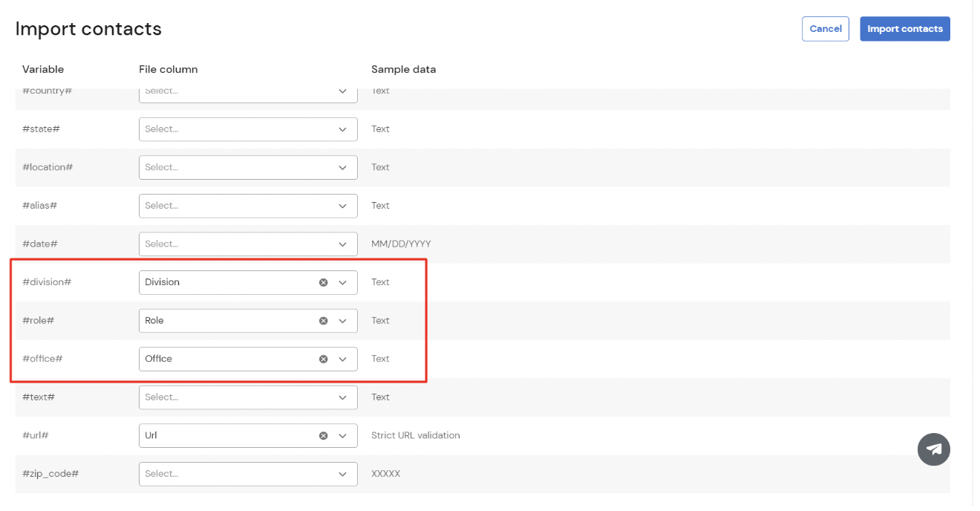Image resolution: width=980 pixels, height=511 pixels.
Task: Clear the Url column mapping
Action: (323, 435)
